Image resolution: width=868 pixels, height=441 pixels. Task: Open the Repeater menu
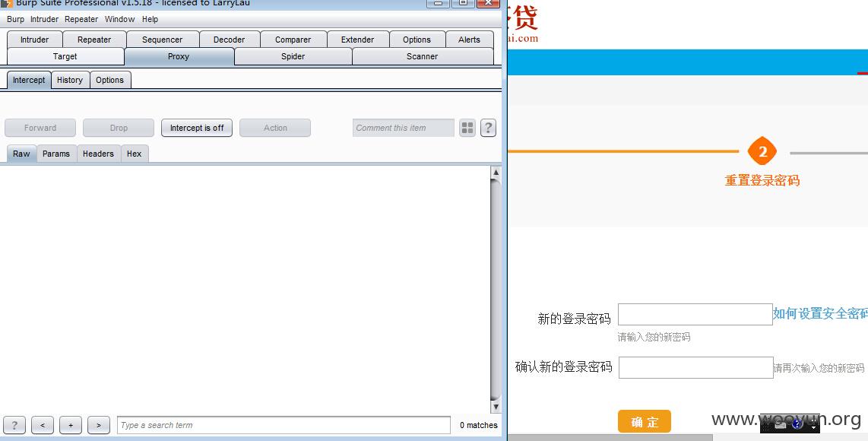[81, 20]
